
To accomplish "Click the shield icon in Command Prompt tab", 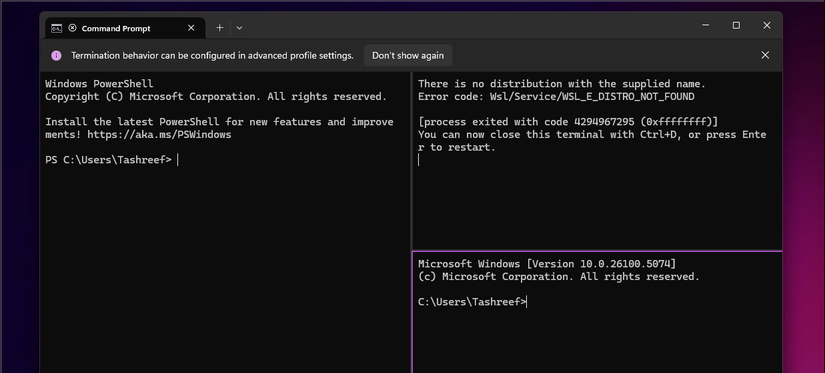I will [72, 28].
